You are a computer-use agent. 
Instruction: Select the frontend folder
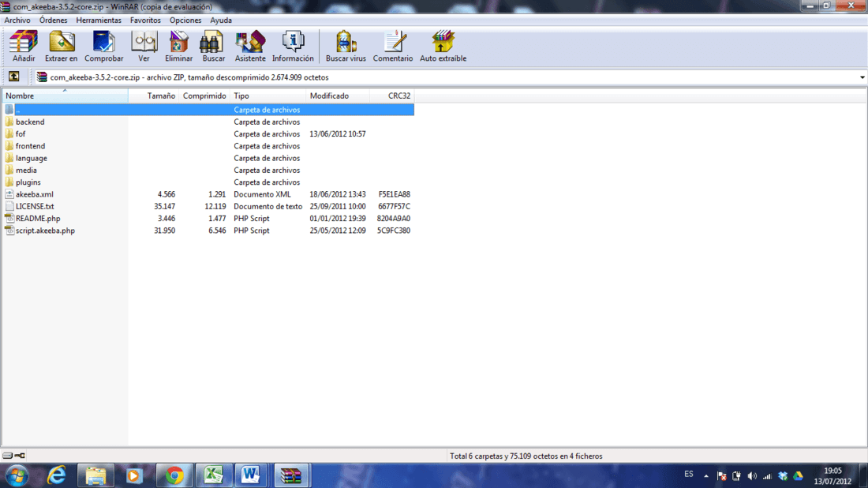pos(31,146)
